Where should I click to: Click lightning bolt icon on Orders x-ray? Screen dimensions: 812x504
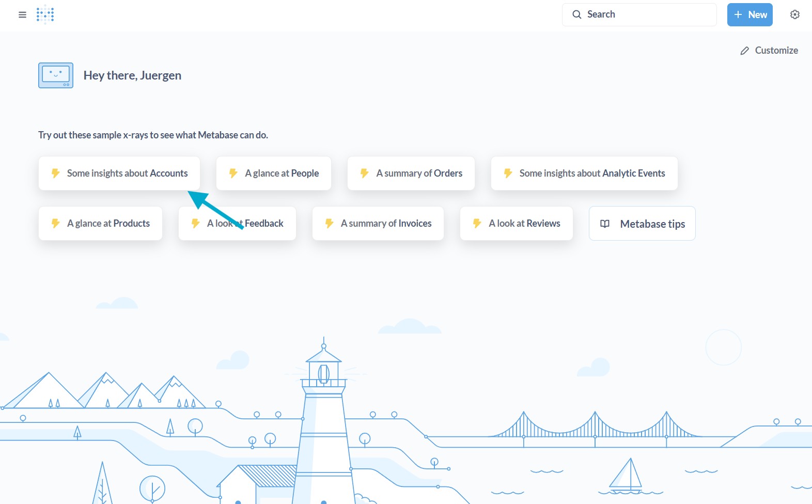coord(365,174)
